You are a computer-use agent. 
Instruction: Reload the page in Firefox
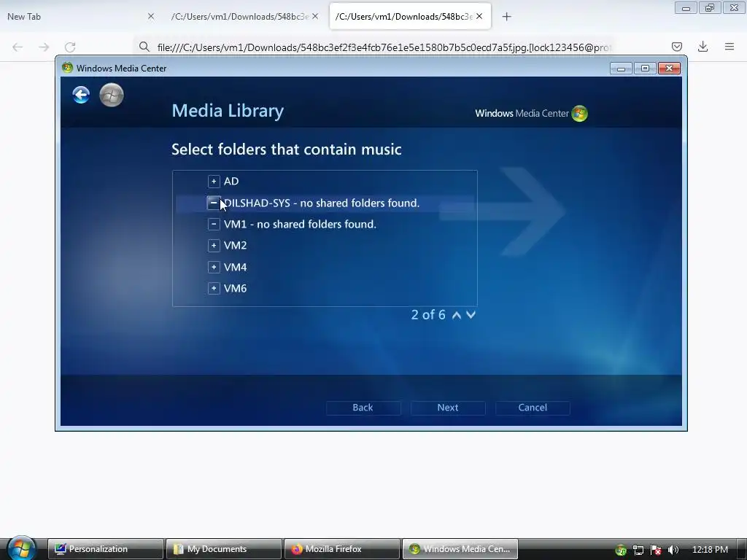coord(70,47)
